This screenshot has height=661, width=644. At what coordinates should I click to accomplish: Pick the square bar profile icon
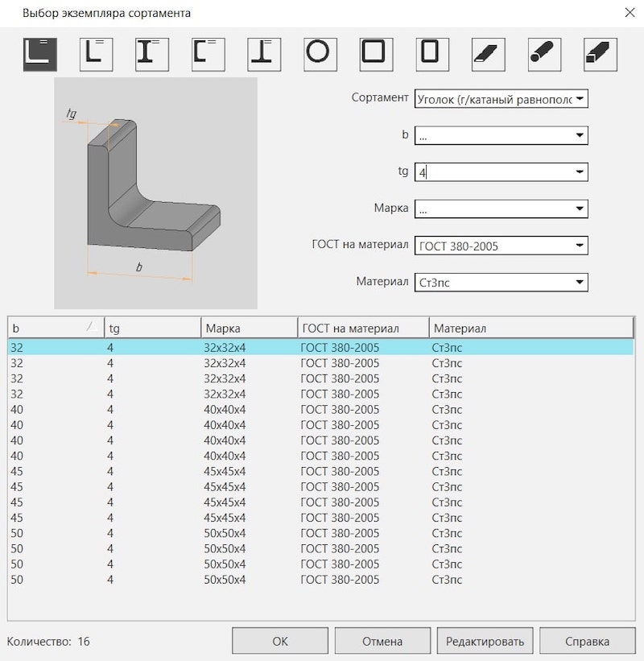pos(601,55)
